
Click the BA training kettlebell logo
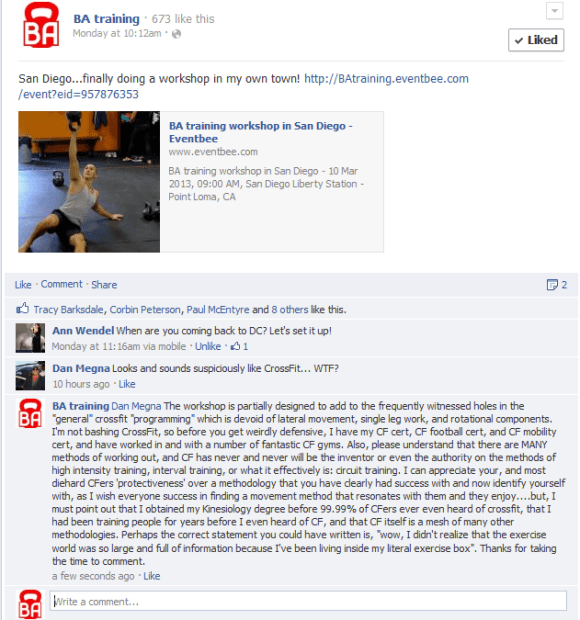tap(41, 25)
